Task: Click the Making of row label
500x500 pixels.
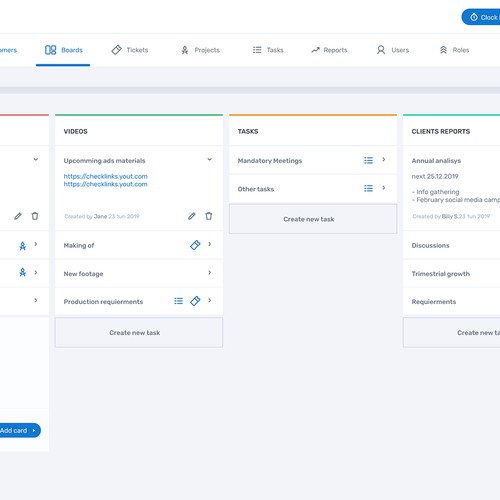Action: (79, 245)
